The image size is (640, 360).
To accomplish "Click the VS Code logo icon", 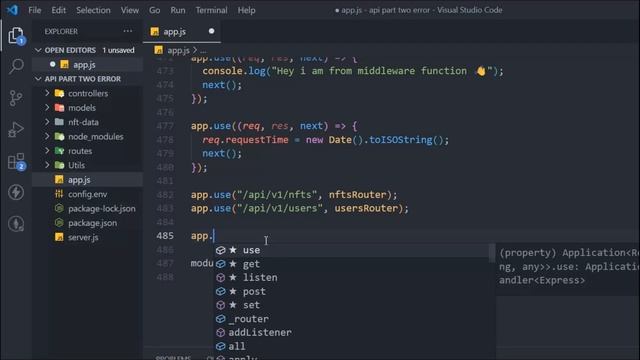I will 12,10.
